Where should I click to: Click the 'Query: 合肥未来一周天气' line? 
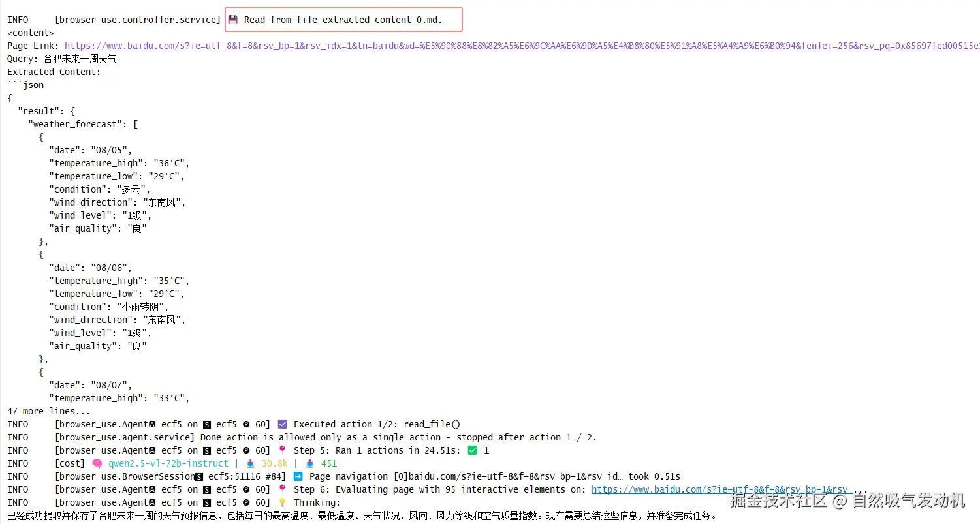(62, 59)
